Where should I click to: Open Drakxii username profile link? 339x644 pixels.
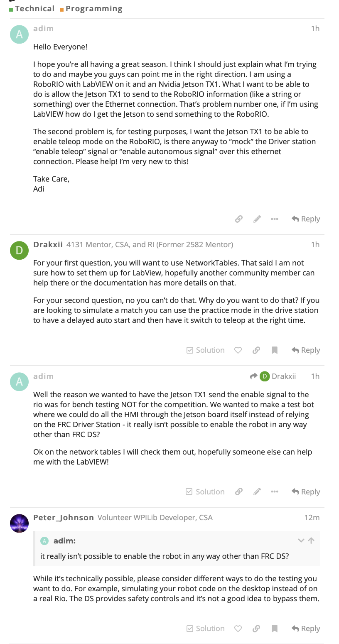(48, 245)
